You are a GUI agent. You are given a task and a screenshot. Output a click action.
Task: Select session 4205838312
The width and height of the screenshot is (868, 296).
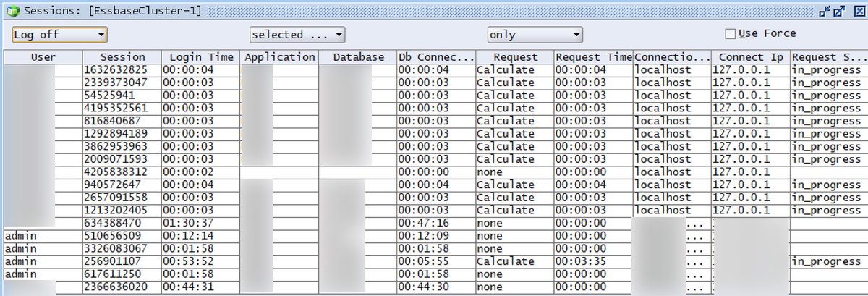coord(115,172)
